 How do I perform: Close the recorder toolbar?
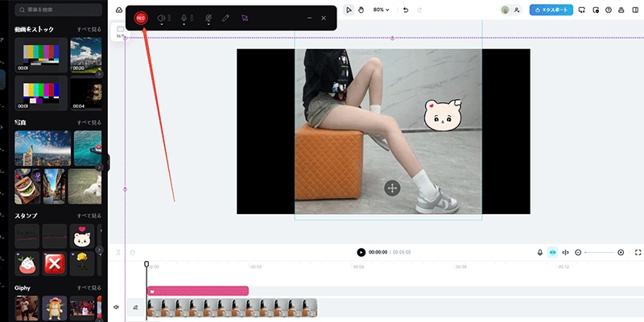(x=324, y=18)
